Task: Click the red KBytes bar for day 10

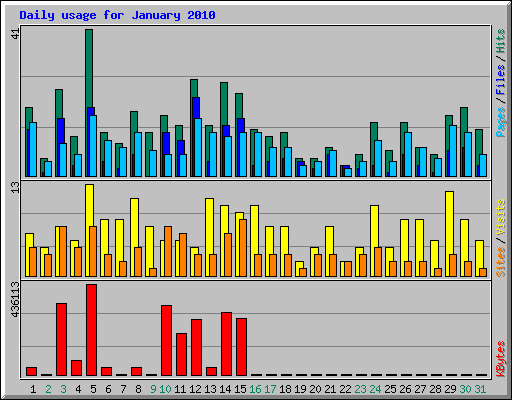Action: pyautogui.click(x=167, y=340)
